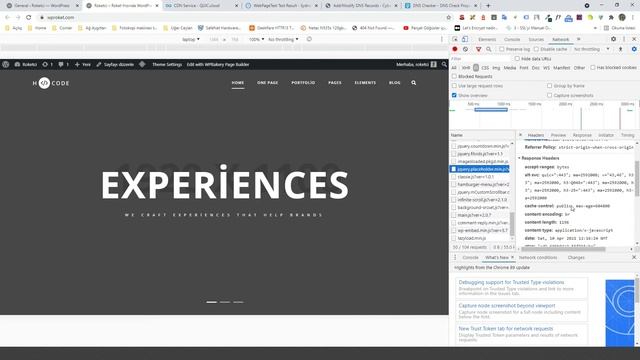Image resolution: width=640 pixels, height=360 pixels.
Task: Enable Use large request rows
Action: pos(454,86)
